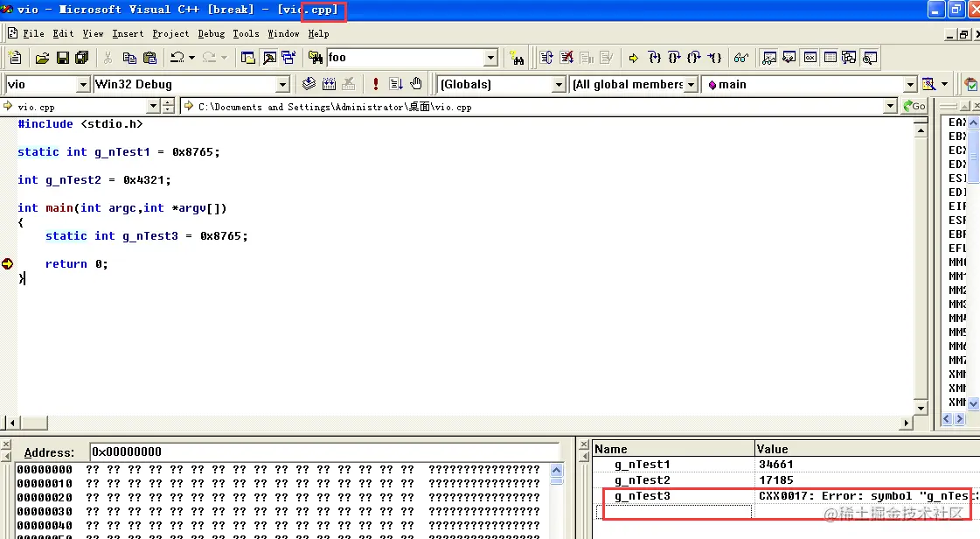Screen dimensions: 980x539
Task: Open the Window menu
Action: click(x=284, y=34)
